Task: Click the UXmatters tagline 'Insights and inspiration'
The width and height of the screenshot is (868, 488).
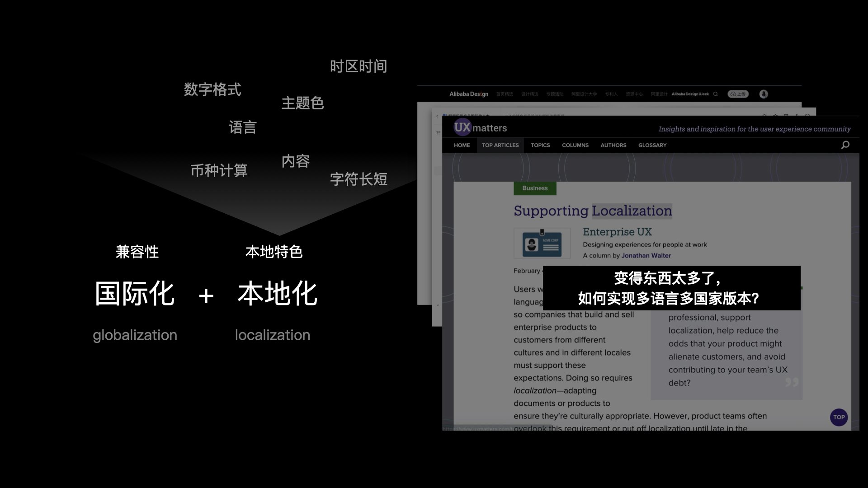Action: point(755,129)
